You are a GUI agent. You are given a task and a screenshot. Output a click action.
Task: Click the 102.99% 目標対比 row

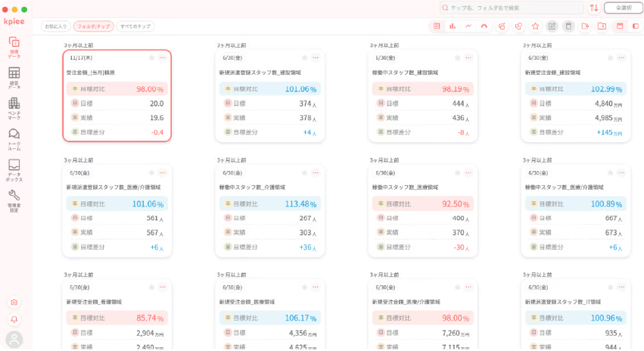(x=576, y=89)
